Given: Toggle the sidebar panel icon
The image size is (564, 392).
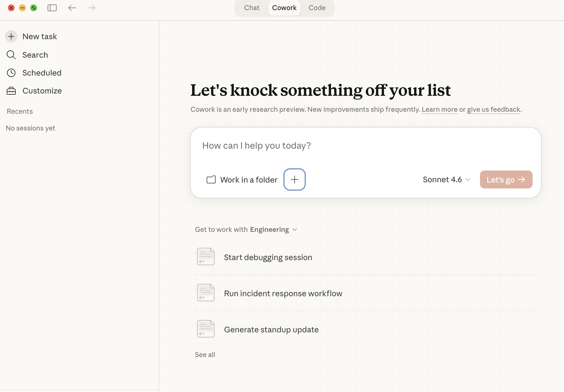Looking at the screenshot, I should tap(52, 8).
